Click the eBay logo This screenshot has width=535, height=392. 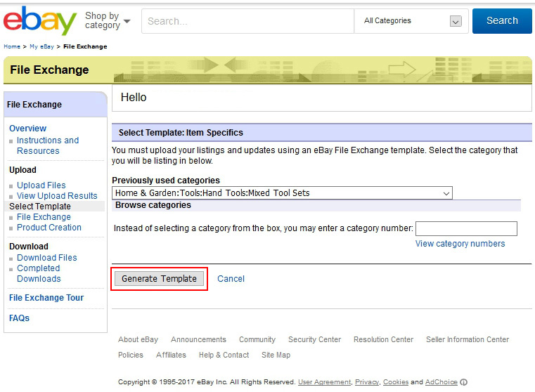[x=39, y=20]
